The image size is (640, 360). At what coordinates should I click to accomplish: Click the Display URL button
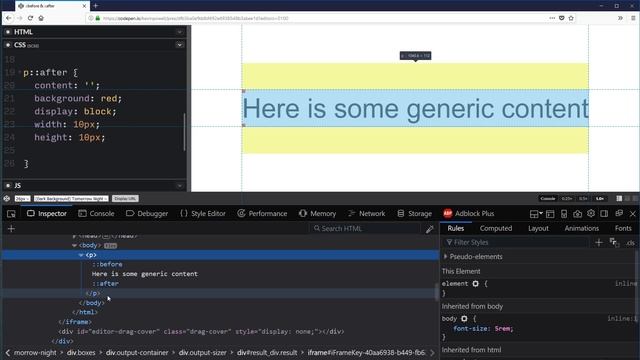[x=125, y=198]
